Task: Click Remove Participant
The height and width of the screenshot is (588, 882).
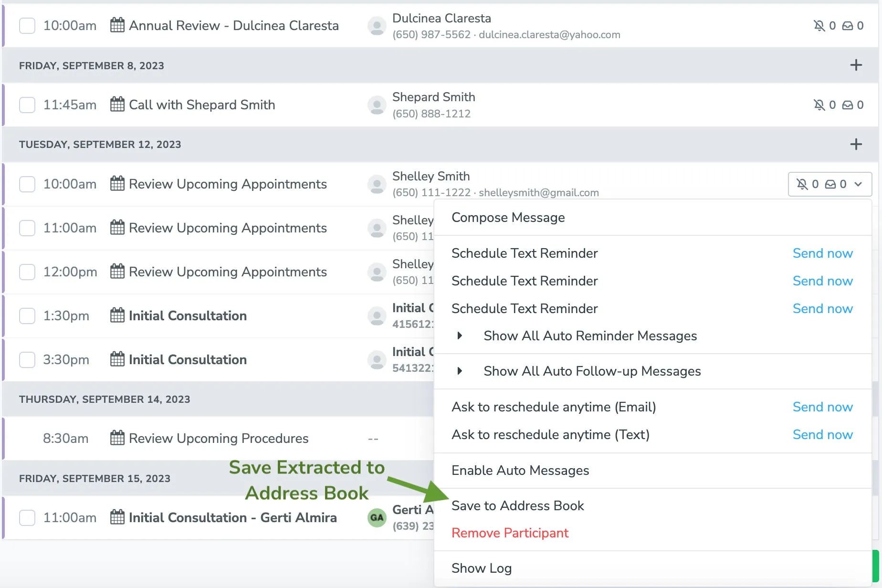Action: tap(510, 533)
